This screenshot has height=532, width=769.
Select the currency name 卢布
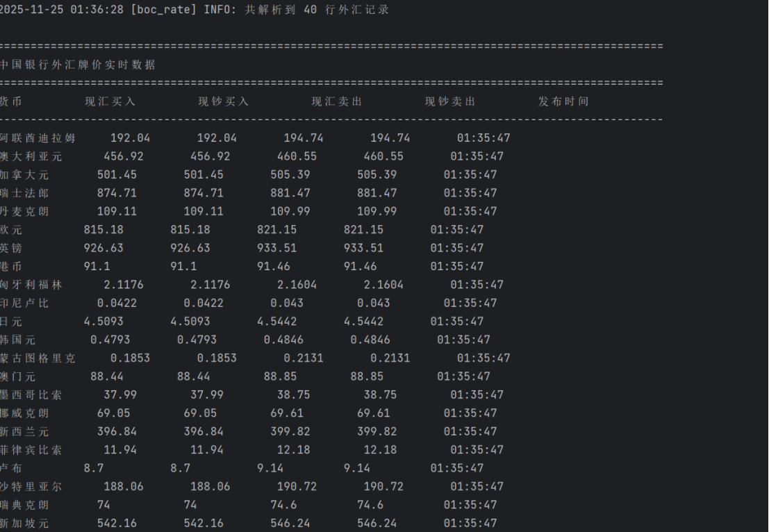[x=11, y=468]
